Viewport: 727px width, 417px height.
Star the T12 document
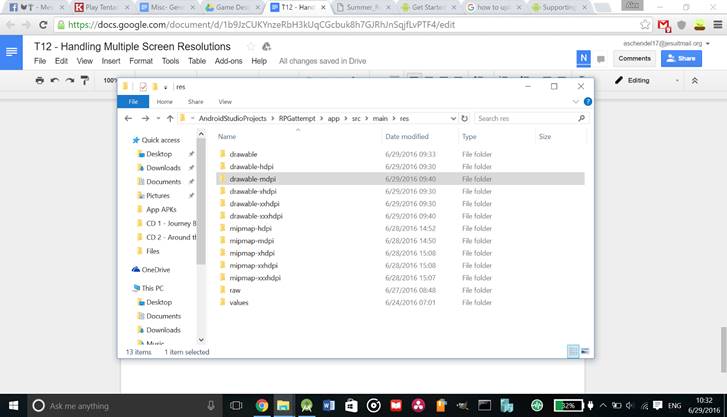click(251, 46)
